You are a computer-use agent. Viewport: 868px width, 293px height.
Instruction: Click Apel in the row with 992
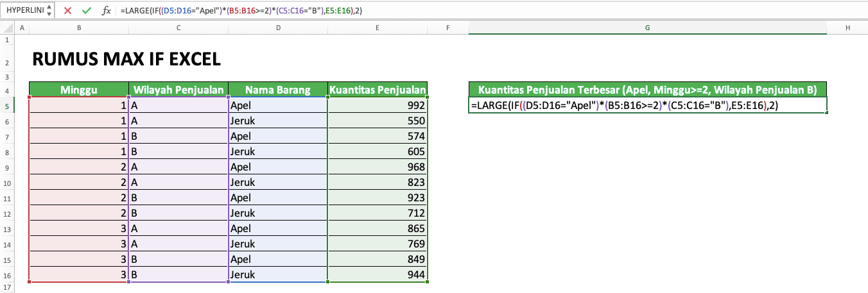point(278,105)
